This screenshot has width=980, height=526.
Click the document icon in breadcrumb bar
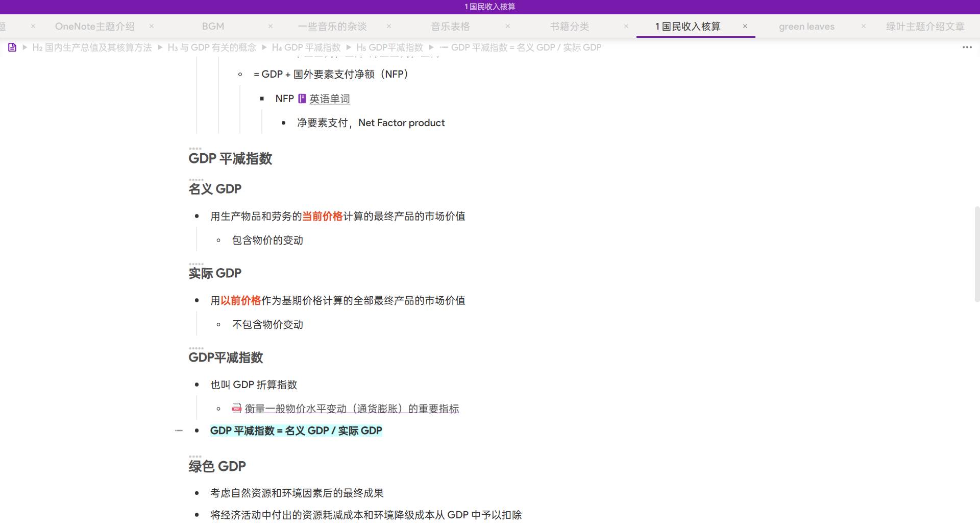tap(12, 47)
